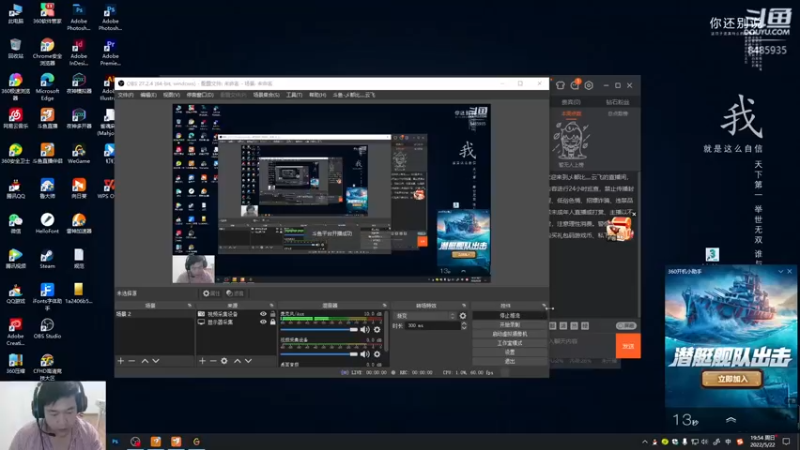
Task: Add a new scene with the plus icon
Action: (x=121, y=361)
